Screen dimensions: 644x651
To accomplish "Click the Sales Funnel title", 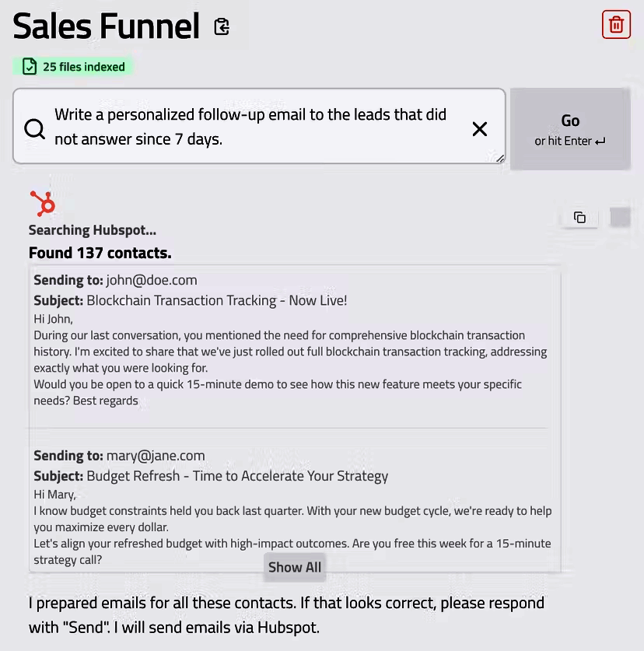I will point(107,27).
